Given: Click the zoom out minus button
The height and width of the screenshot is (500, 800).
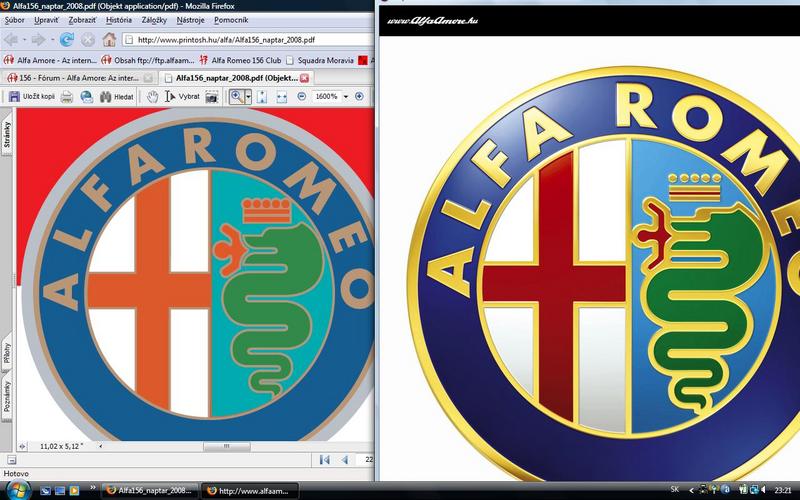Looking at the screenshot, I should 302,96.
